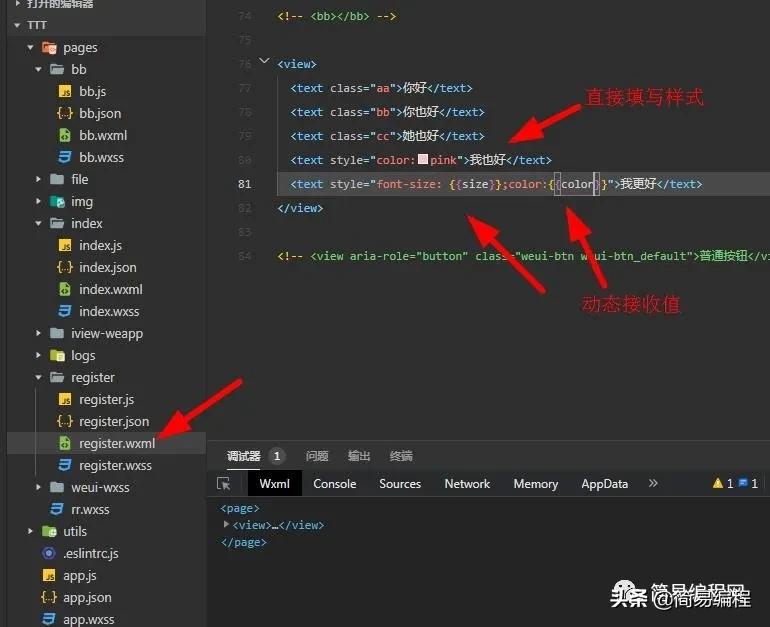Screen dimensions: 770x627
Task: Collapse the TTT project root
Action: pyautogui.click(x=18, y=25)
